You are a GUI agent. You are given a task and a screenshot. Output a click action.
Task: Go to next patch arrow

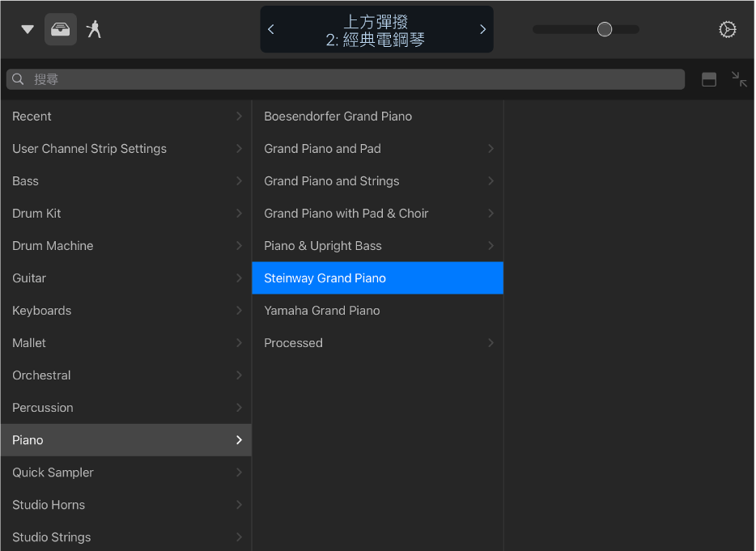coord(482,29)
